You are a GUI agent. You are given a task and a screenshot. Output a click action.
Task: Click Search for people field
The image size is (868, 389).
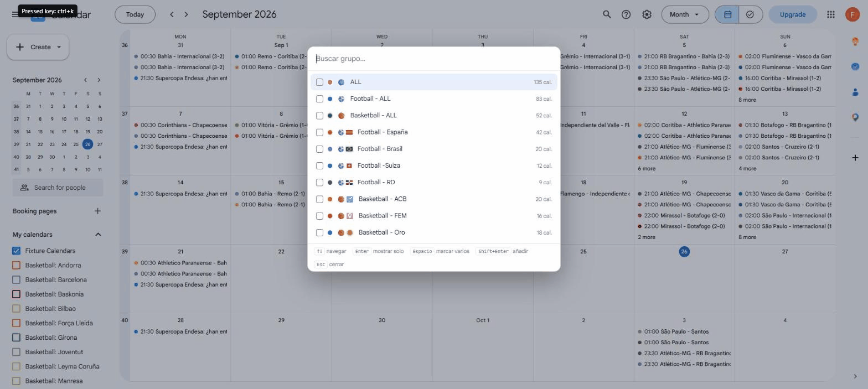click(58, 188)
